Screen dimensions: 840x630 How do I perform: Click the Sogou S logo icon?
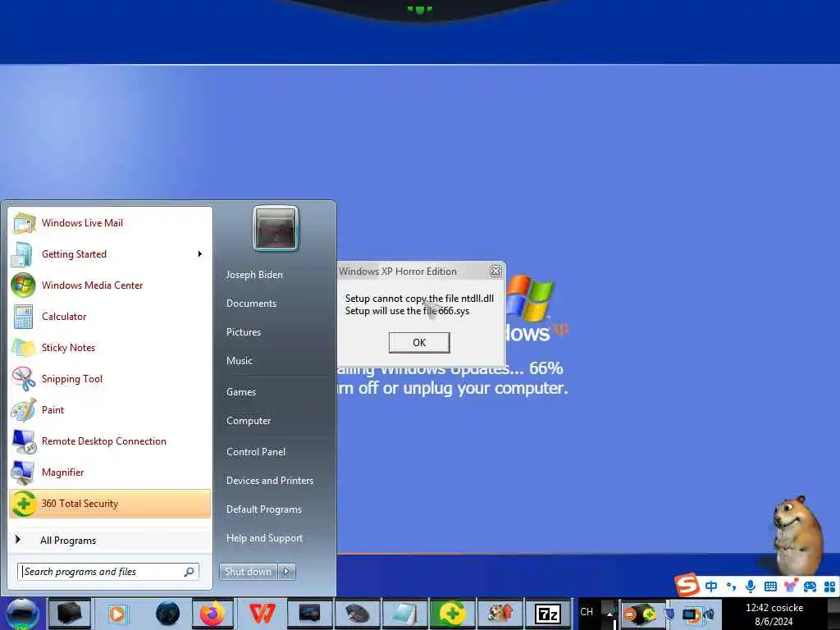point(687,585)
